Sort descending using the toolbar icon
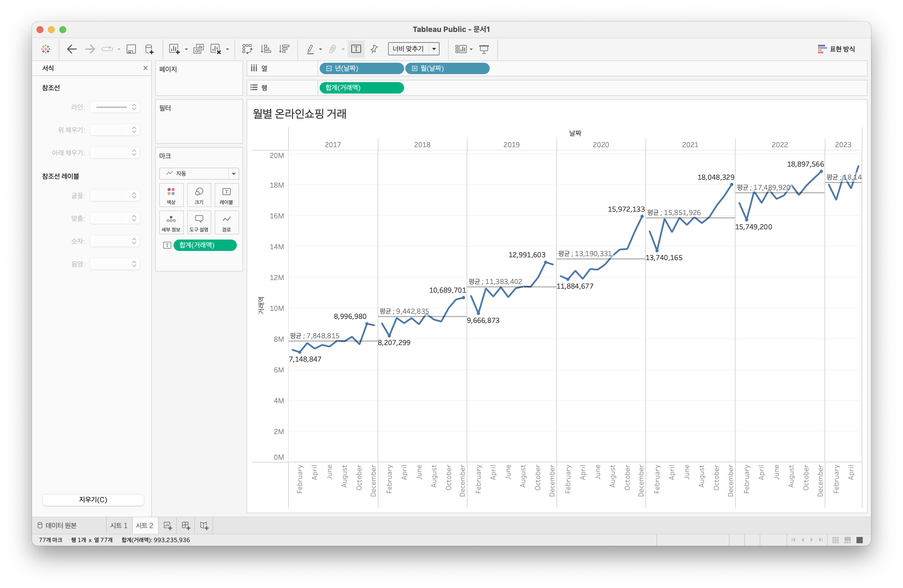903x588 pixels. 284,49
